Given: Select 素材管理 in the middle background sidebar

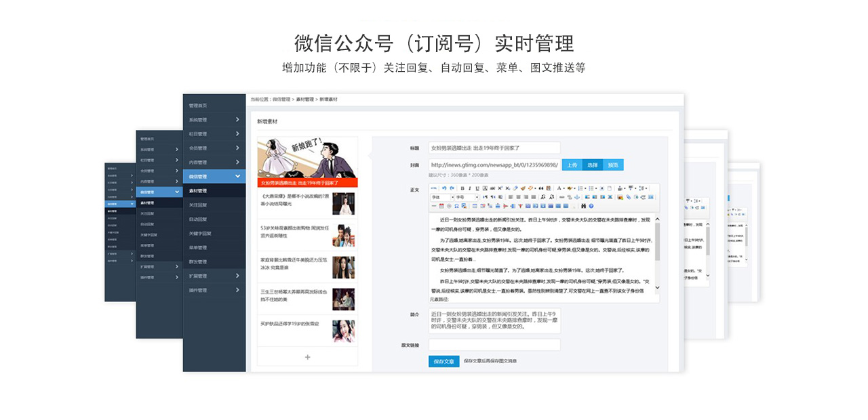Looking at the screenshot, I should (x=159, y=203).
